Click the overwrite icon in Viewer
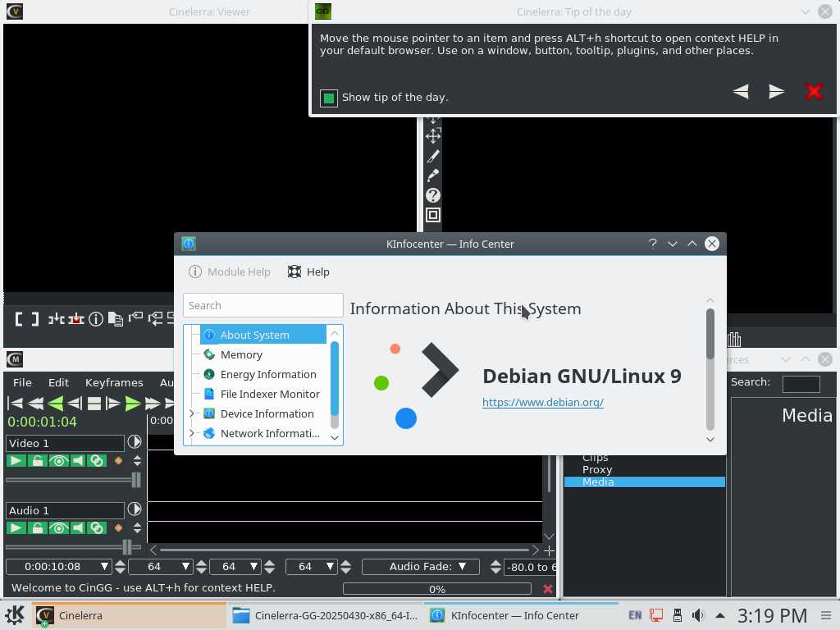The width and height of the screenshot is (840, 630). coord(76,319)
